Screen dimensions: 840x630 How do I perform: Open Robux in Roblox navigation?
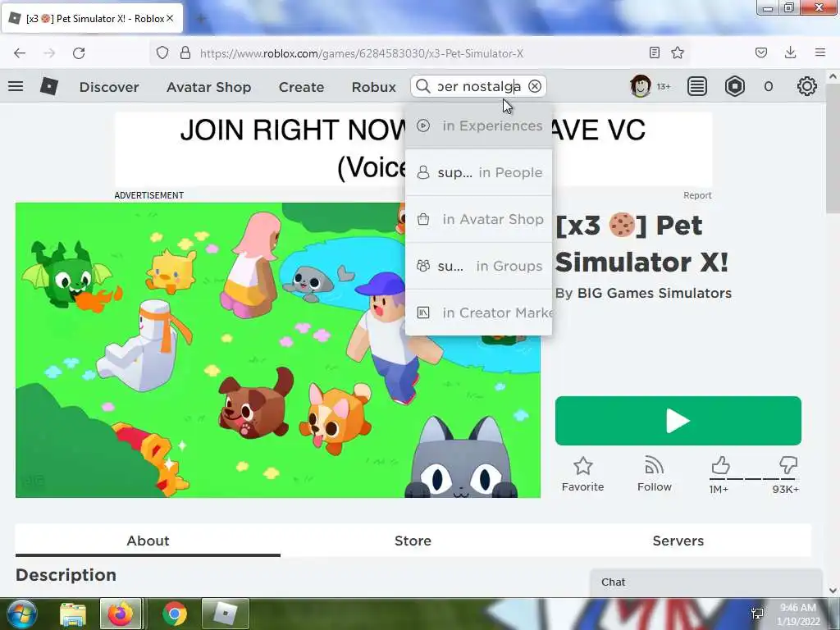[x=374, y=87]
